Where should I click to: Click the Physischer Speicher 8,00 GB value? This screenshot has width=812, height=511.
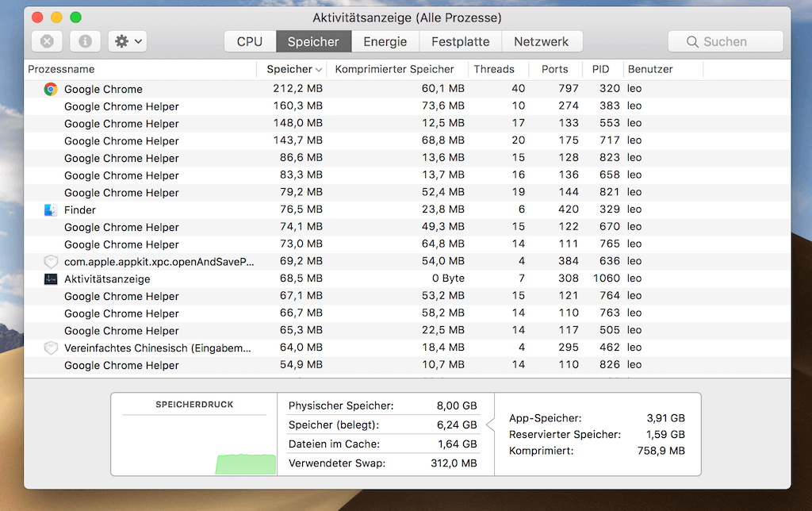tap(457, 405)
